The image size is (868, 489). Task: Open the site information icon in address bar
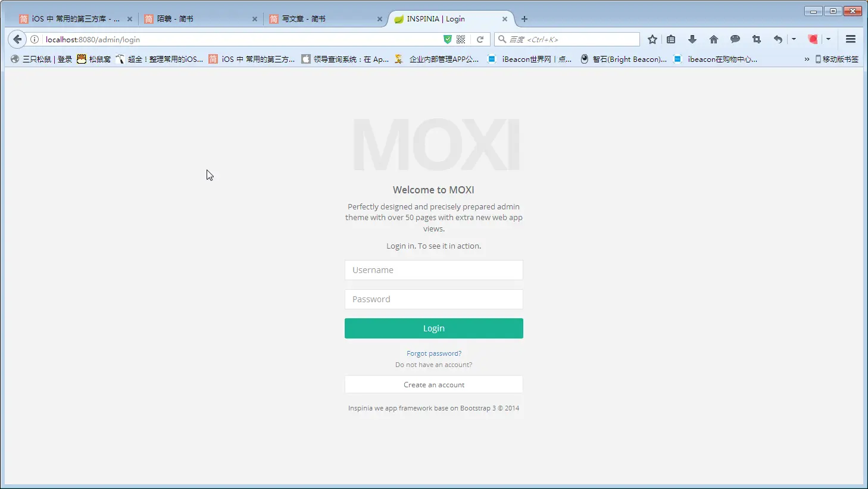click(x=35, y=39)
